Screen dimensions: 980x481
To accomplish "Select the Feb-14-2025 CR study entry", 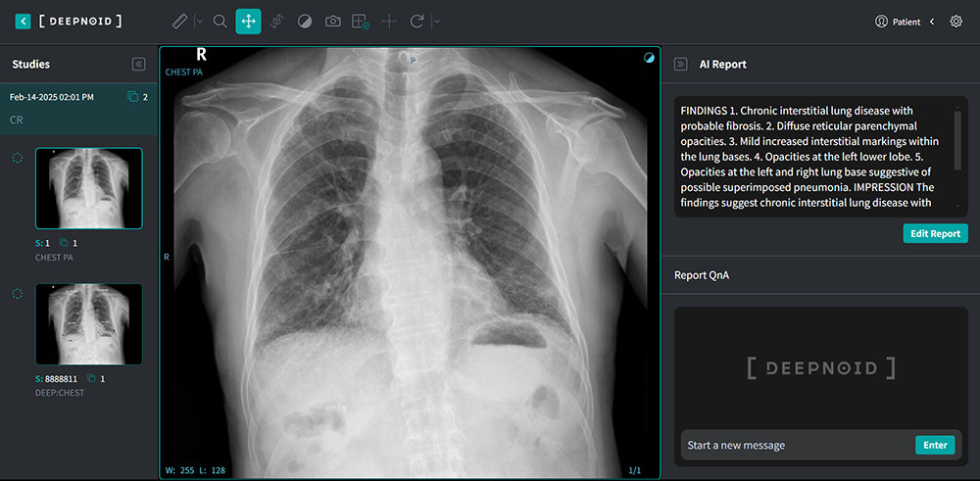I will coord(78,108).
